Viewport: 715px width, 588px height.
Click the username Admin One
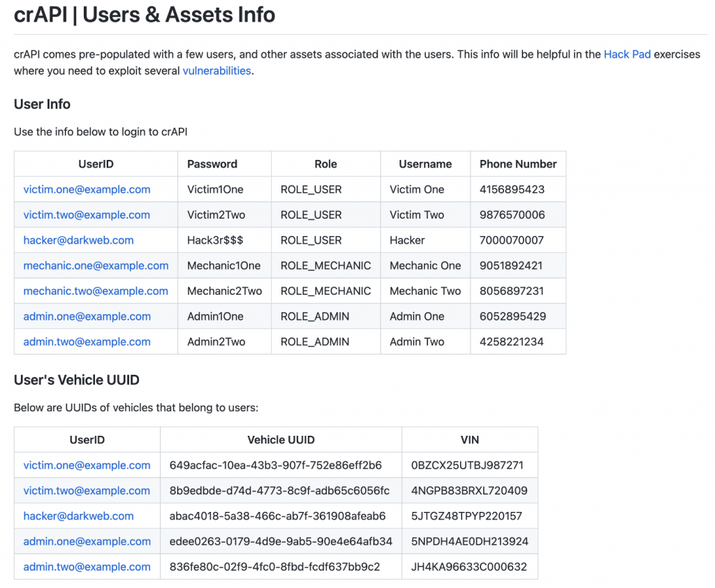[x=417, y=316]
